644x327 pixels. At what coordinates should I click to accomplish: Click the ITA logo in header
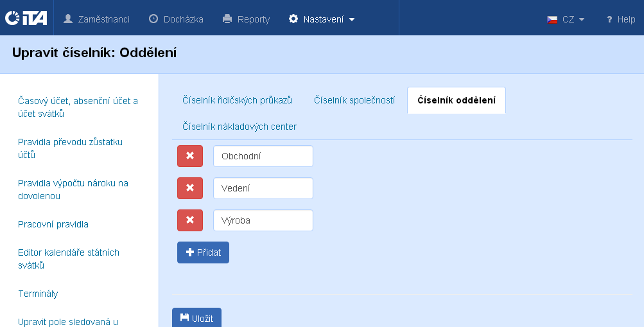(x=26, y=19)
